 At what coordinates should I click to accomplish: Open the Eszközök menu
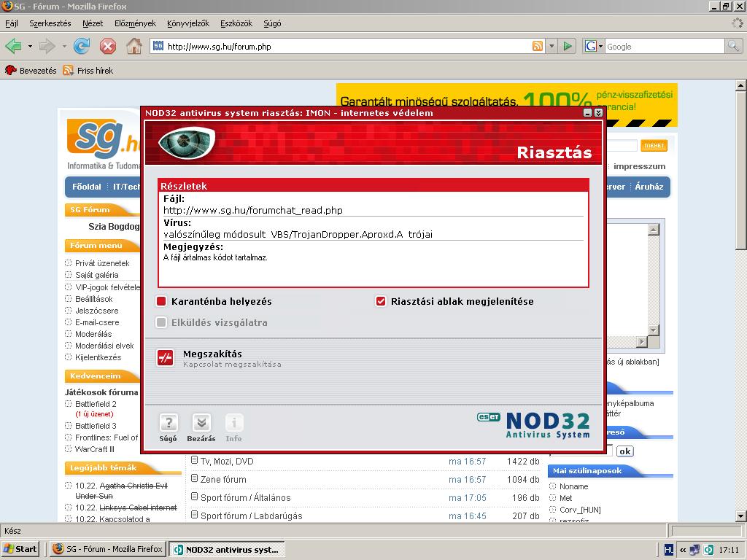click(236, 23)
